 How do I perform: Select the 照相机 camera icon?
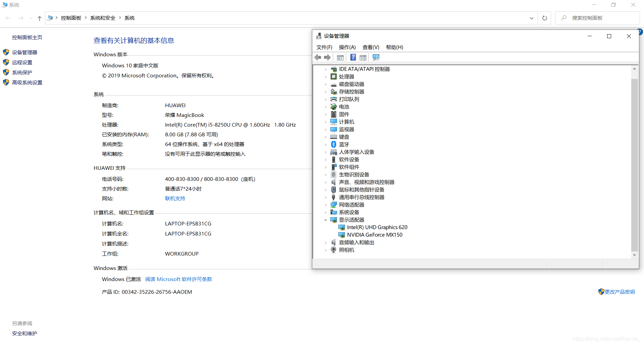(333, 250)
